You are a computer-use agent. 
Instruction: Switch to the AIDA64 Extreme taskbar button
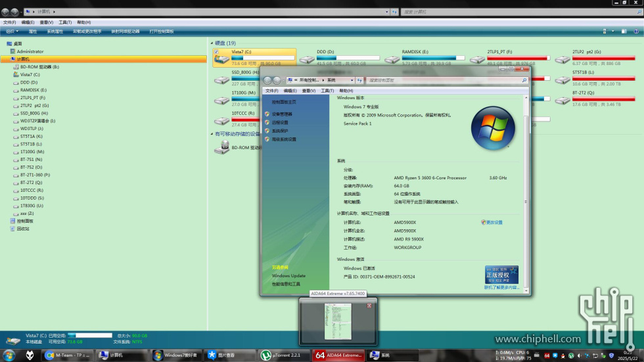coord(338,355)
